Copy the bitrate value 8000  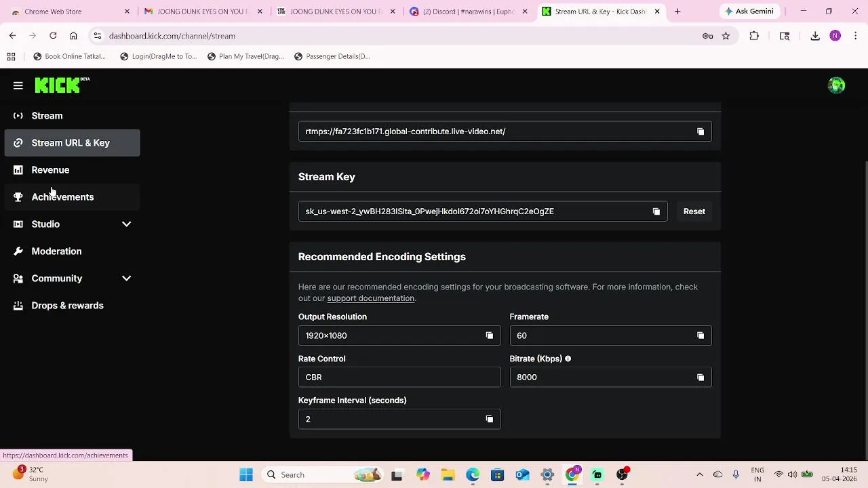click(x=701, y=378)
